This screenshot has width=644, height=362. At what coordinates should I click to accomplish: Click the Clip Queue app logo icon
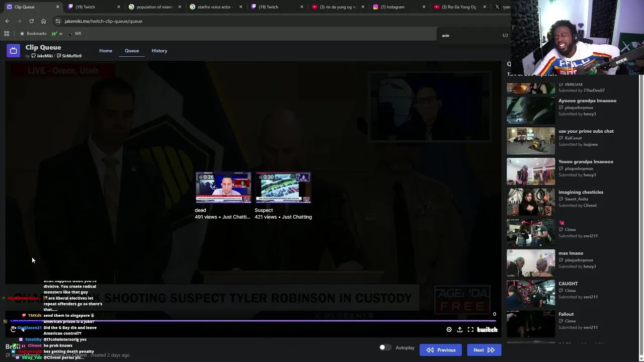pos(14,50)
